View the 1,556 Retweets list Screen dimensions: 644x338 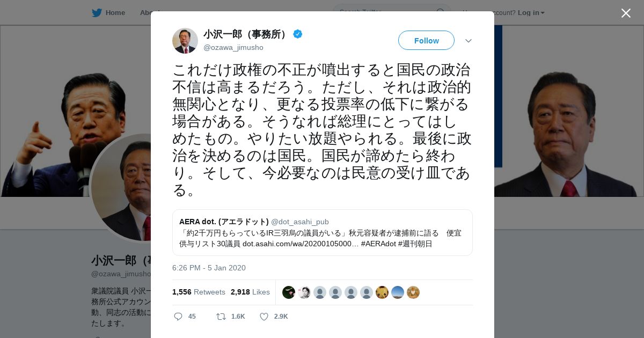coord(199,292)
